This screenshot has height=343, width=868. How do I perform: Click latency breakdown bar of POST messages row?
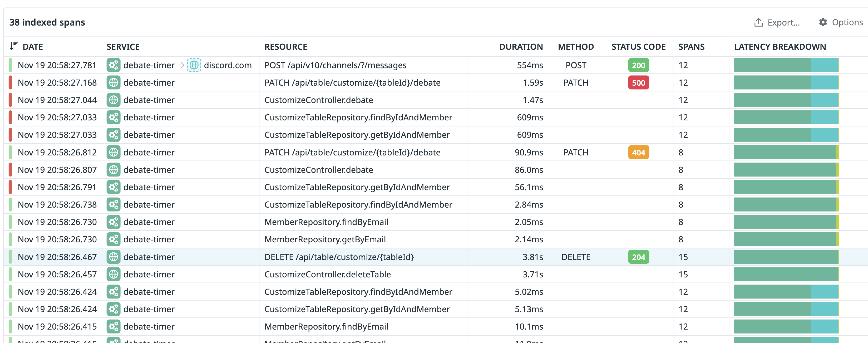click(x=786, y=65)
